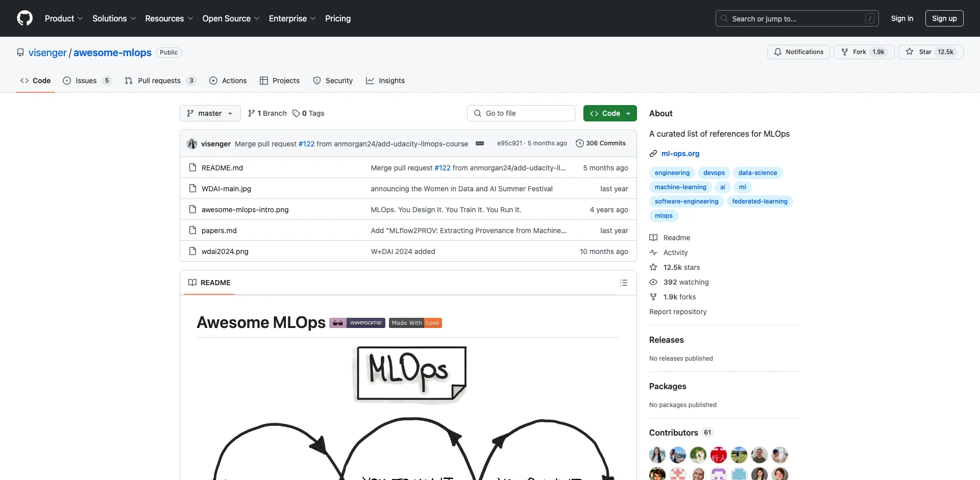Screen dimensions: 980x480
Task: Open the Pull requests tab
Action: [x=160, y=81]
